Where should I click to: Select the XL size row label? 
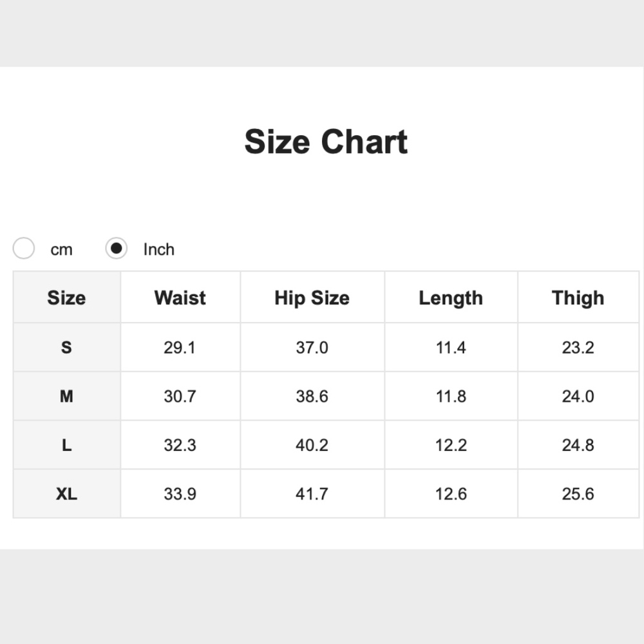click(x=66, y=494)
